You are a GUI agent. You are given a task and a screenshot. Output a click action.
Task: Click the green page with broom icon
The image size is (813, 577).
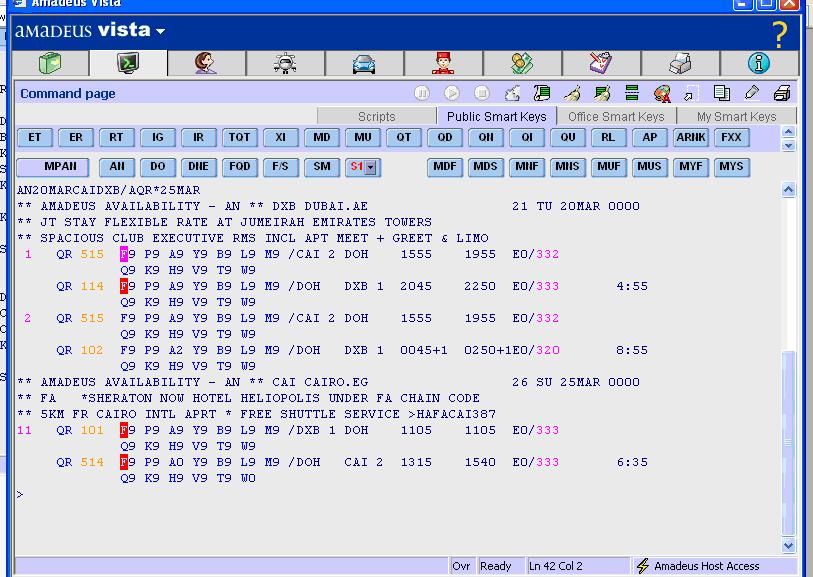(x=602, y=93)
